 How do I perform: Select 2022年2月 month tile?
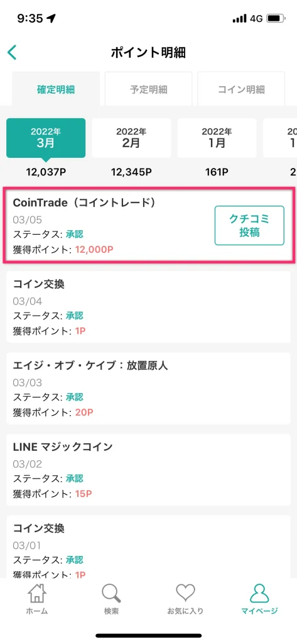click(x=131, y=138)
